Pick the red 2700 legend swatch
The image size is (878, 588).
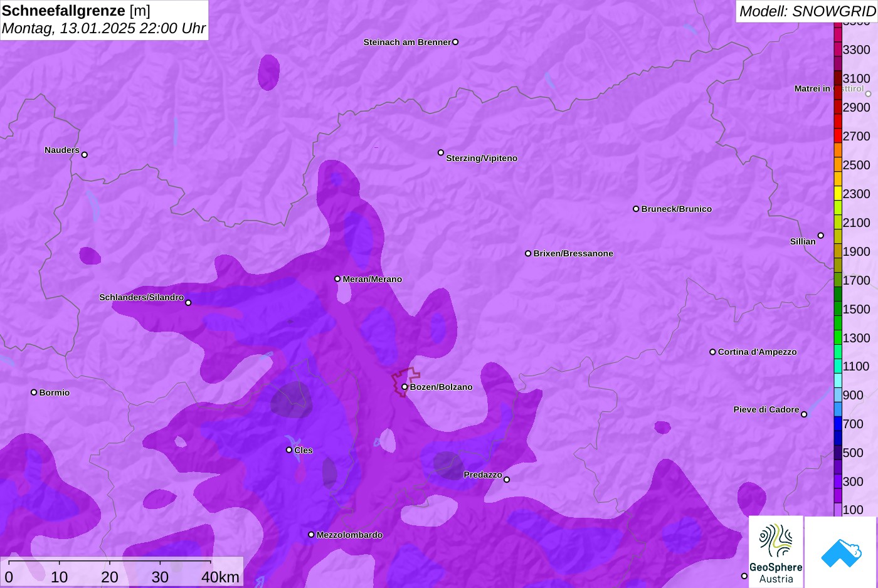click(x=838, y=136)
